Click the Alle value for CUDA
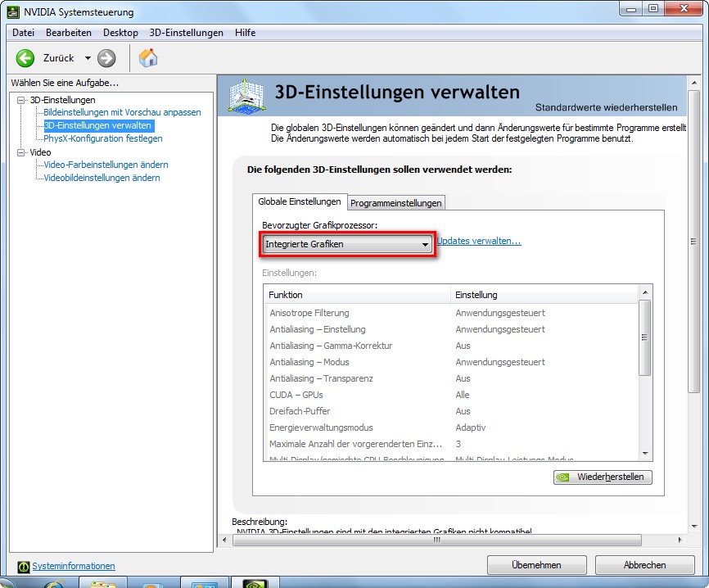Viewport: 709px width, 588px height. (463, 395)
